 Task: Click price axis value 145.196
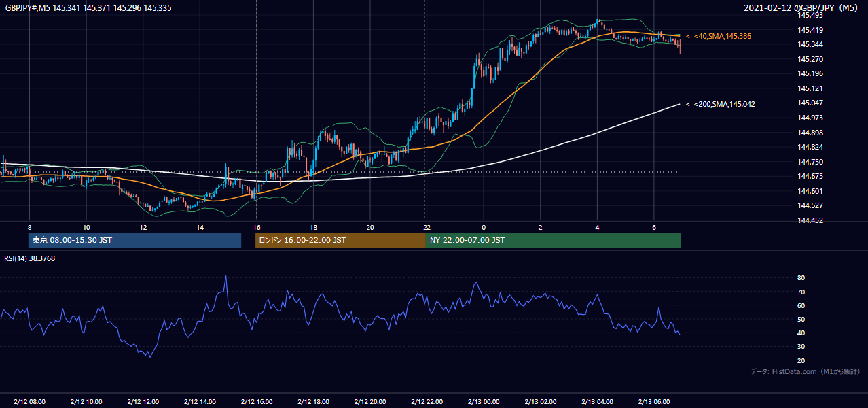coord(810,73)
